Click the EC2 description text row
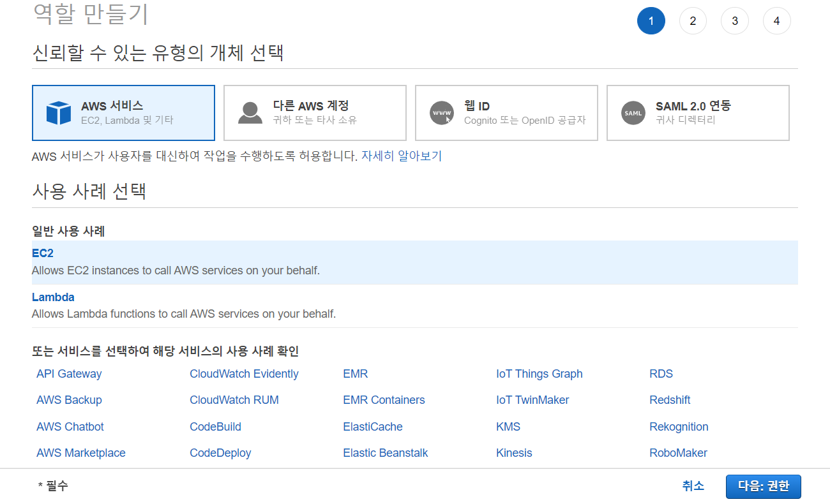830x504 pixels. tap(176, 271)
